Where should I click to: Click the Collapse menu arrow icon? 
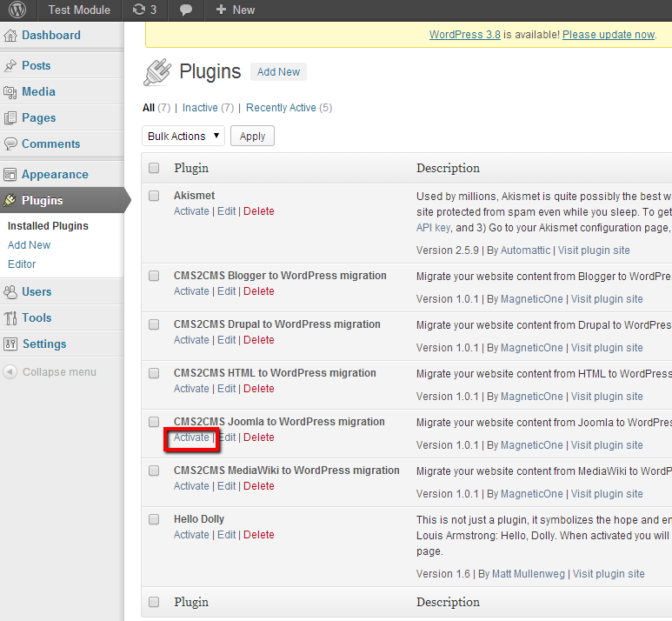coord(10,371)
